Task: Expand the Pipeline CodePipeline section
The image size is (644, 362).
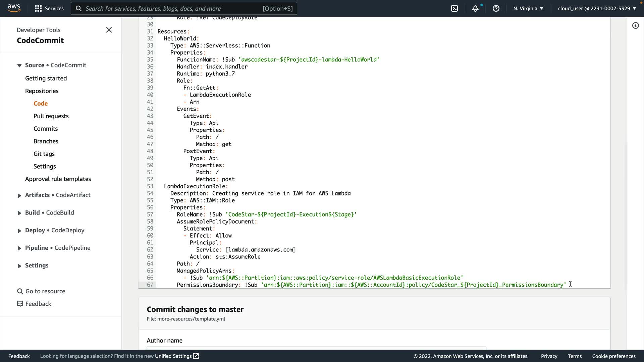Action: pyautogui.click(x=19, y=248)
